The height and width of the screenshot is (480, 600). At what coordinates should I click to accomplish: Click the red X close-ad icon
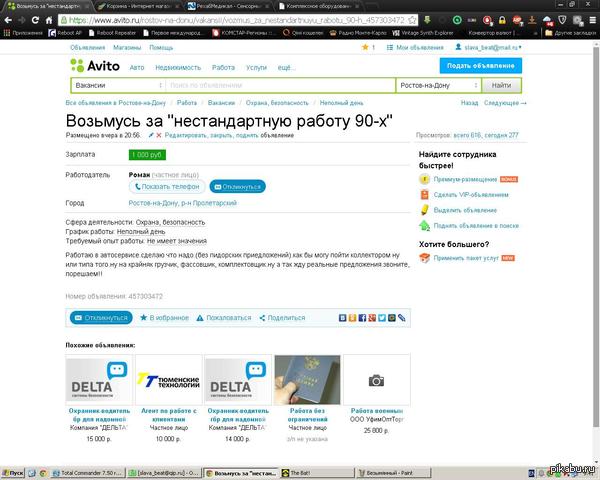pyautogui.click(x=159, y=135)
